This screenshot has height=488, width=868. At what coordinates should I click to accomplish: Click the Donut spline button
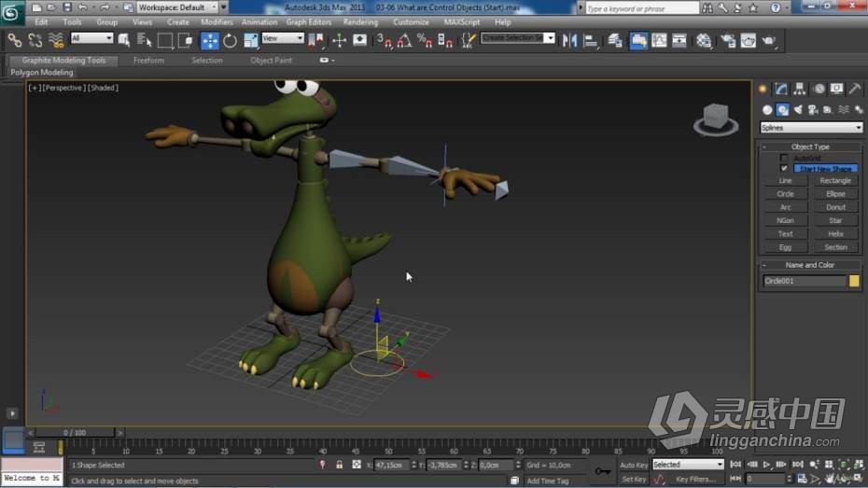835,207
